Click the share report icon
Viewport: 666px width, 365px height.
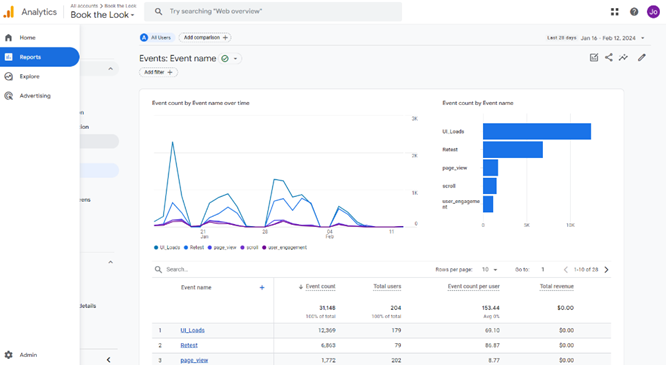609,57
